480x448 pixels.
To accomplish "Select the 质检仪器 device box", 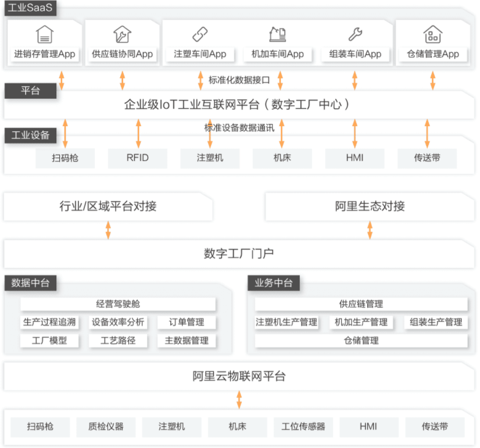I will click(106, 427).
